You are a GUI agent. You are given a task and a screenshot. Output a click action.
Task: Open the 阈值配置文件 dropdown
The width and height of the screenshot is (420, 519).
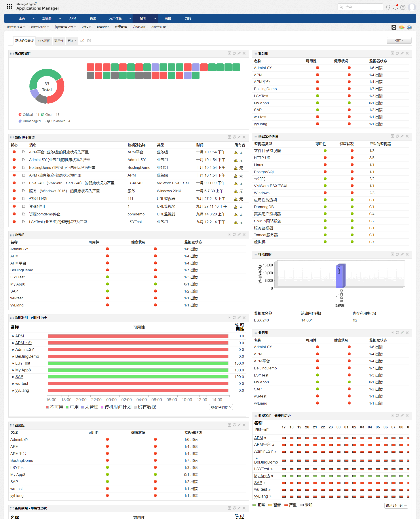tap(65, 27)
